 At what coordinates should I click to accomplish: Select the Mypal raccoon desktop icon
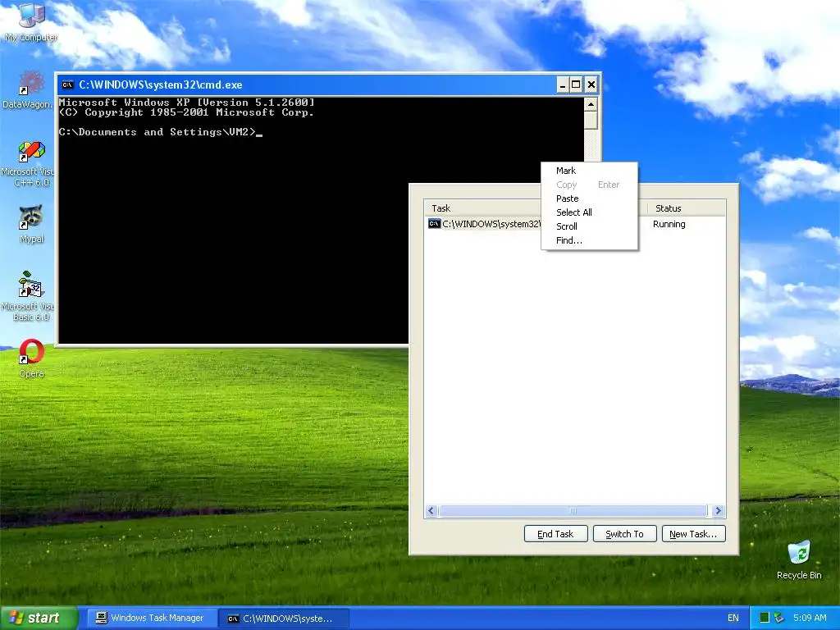[x=31, y=225]
